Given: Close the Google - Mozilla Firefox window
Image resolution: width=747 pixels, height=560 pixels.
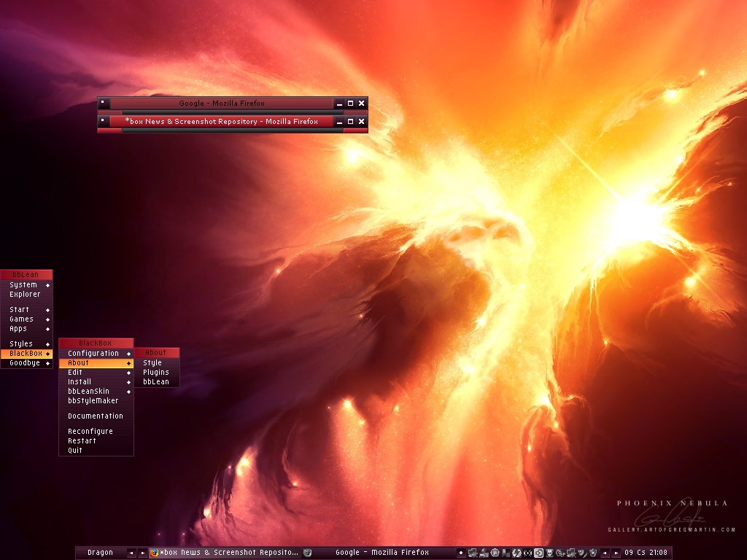Looking at the screenshot, I should click(362, 104).
